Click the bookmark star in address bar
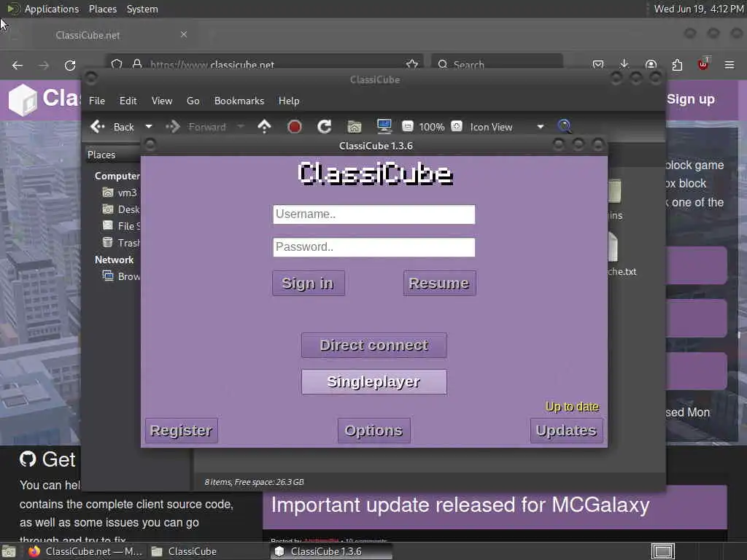 [412, 64]
